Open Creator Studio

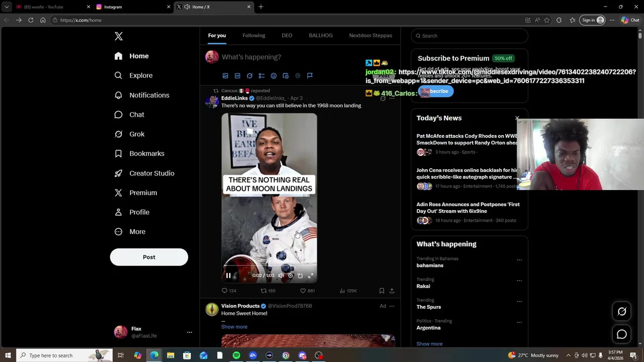(144, 173)
